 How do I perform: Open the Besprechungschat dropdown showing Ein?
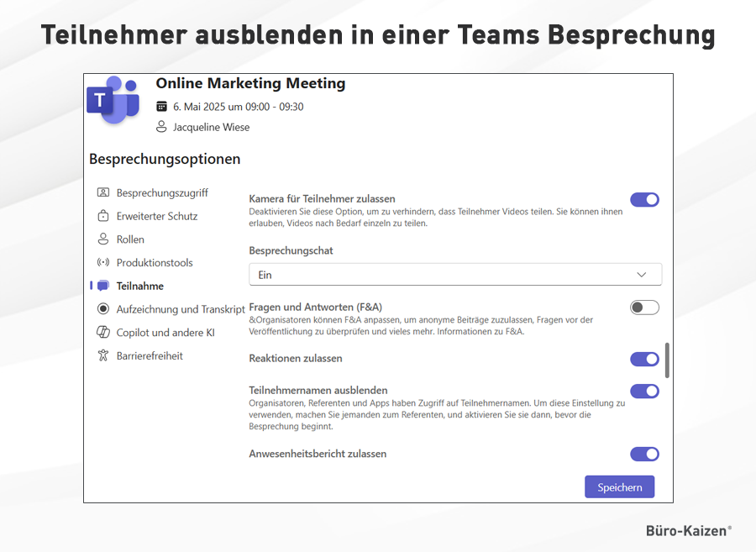point(455,275)
